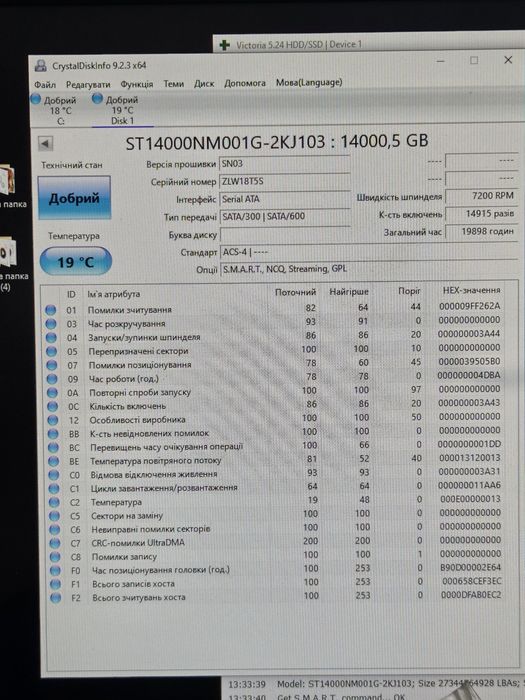
Task: Click status circle for attribute 0A
Action: [x=53, y=393]
